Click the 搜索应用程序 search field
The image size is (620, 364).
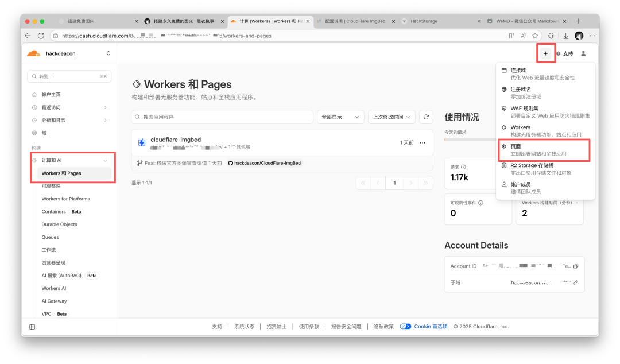click(x=222, y=117)
